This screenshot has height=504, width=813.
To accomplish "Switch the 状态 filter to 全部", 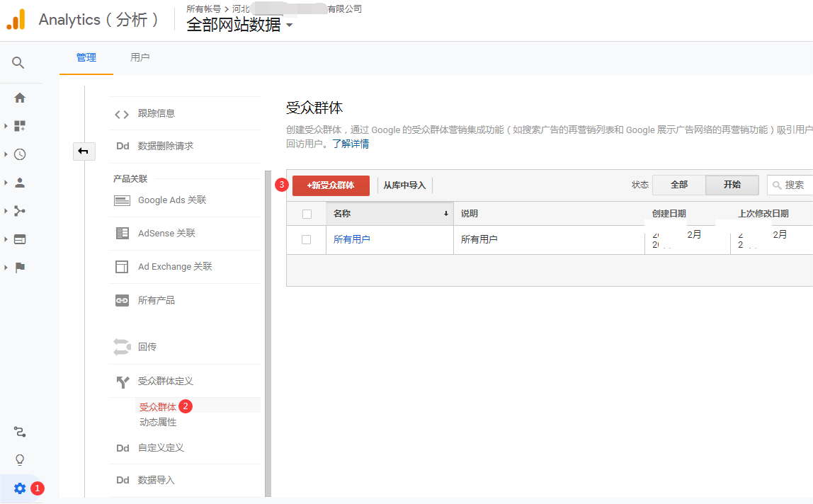I will (x=678, y=184).
